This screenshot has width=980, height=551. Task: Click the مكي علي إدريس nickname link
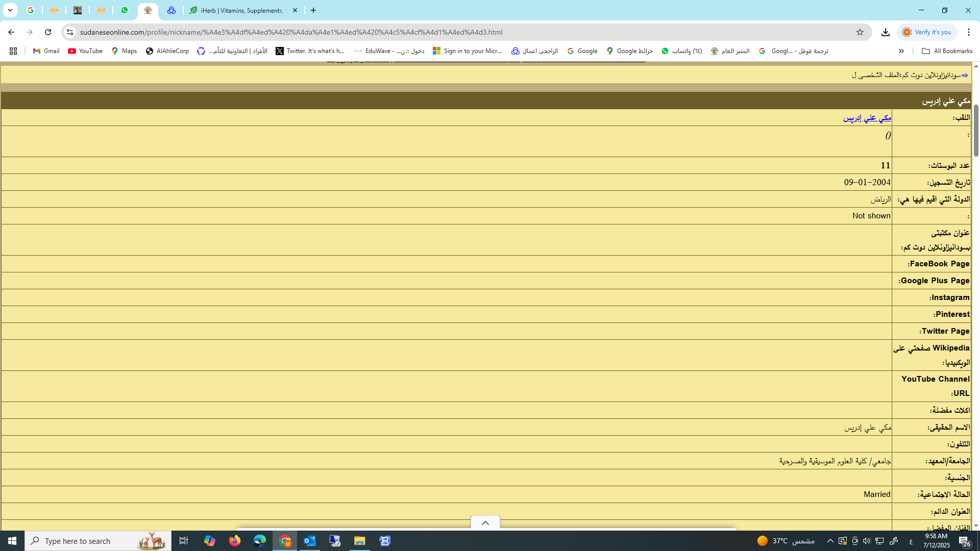tap(867, 118)
